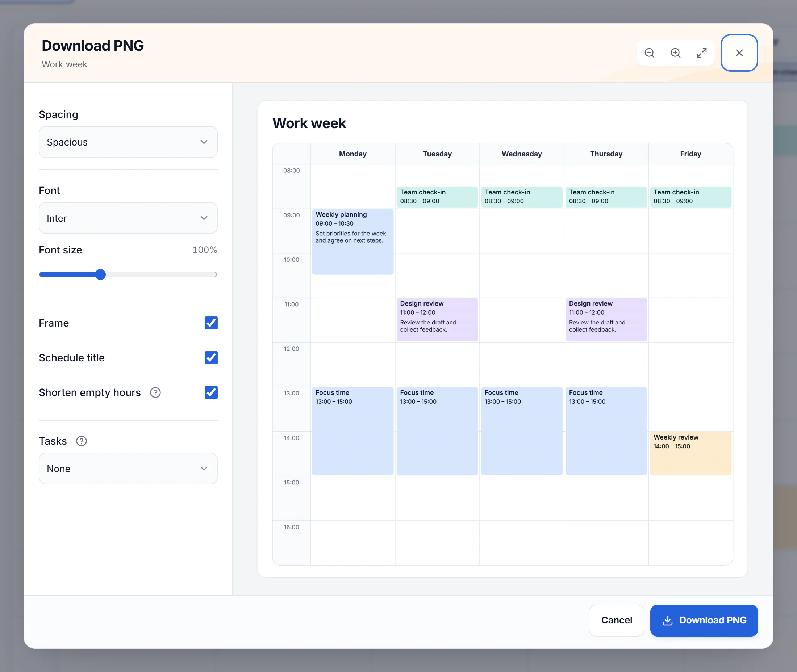This screenshot has width=797, height=672.
Task: Disable the Shorten empty hours checkbox
Action: (x=211, y=392)
